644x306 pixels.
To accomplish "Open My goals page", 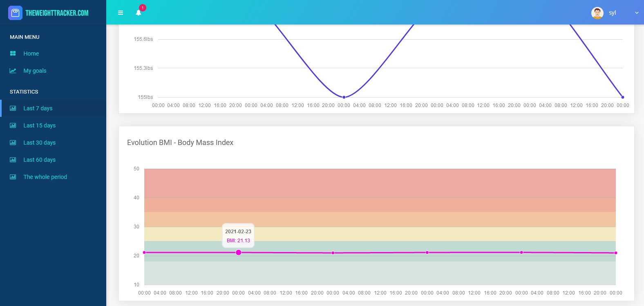I will [x=35, y=71].
